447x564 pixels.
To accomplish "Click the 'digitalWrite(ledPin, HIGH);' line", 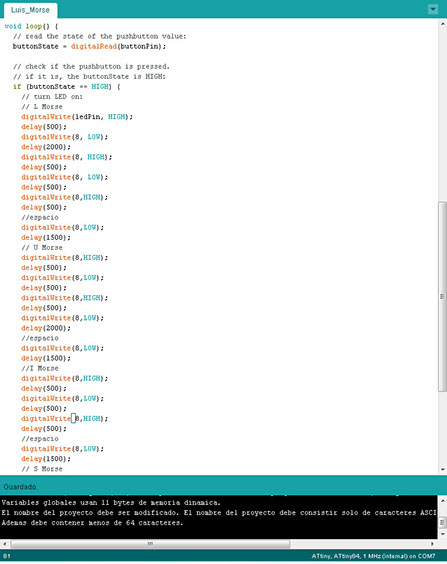I will [x=77, y=117].
